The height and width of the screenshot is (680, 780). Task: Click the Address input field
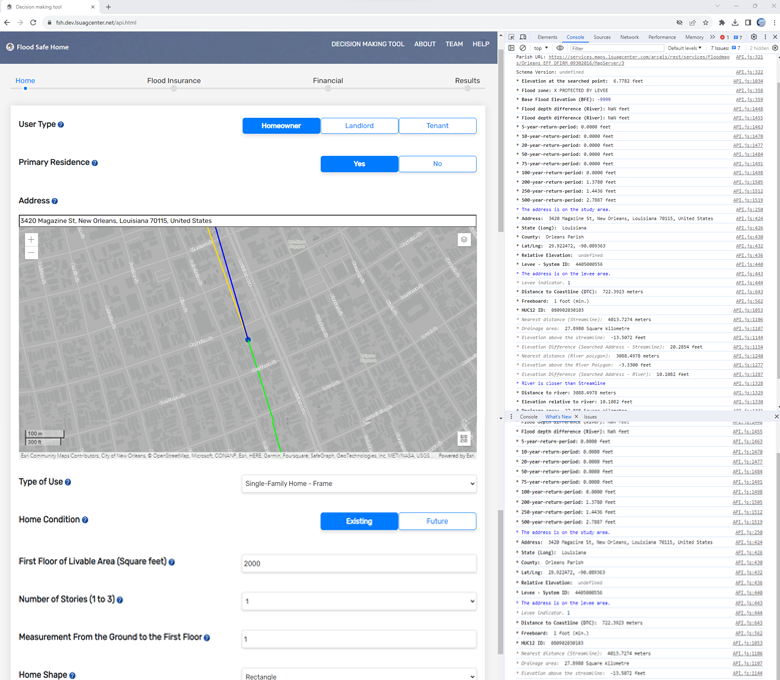[247, 220]
